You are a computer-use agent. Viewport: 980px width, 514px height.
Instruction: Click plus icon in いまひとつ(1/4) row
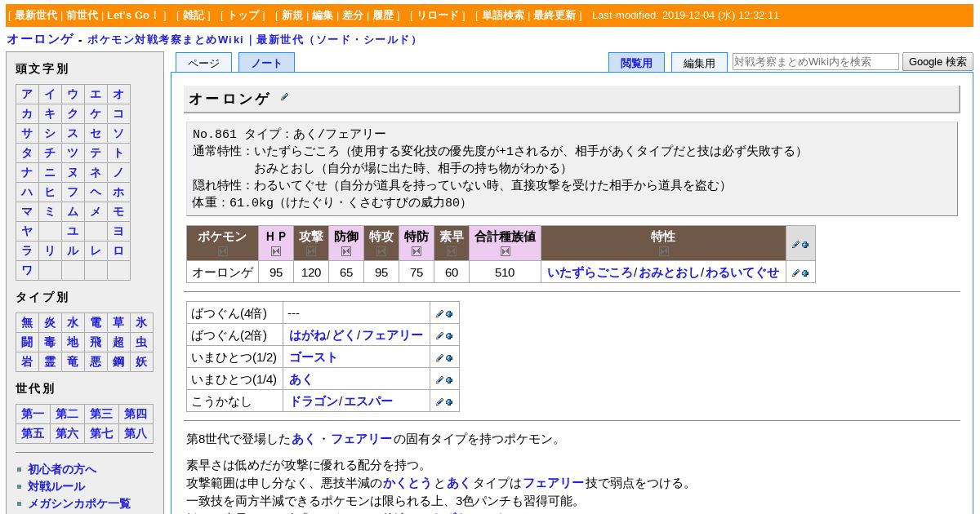(449, 379)
